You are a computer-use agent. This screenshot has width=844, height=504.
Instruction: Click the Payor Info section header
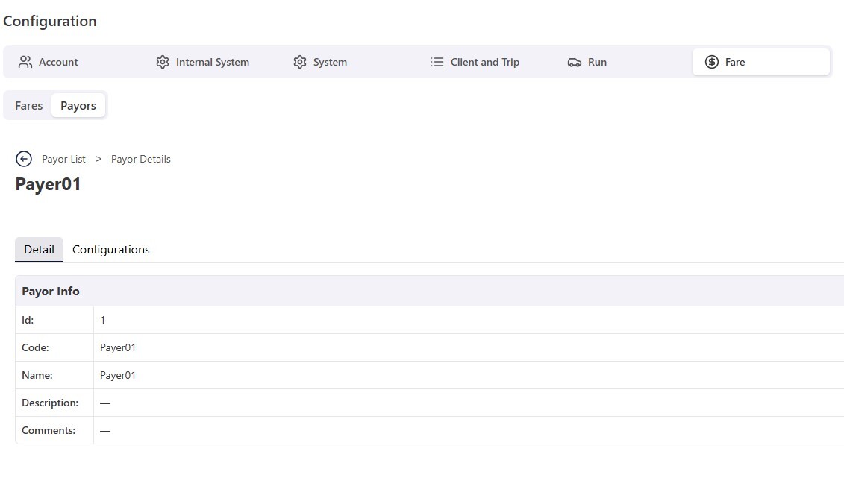coord(51,291)
